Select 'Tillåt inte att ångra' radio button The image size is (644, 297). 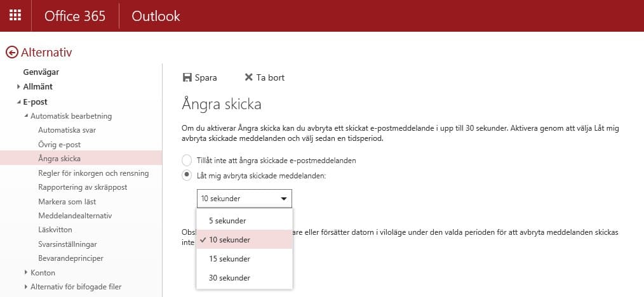pos(187,161)
